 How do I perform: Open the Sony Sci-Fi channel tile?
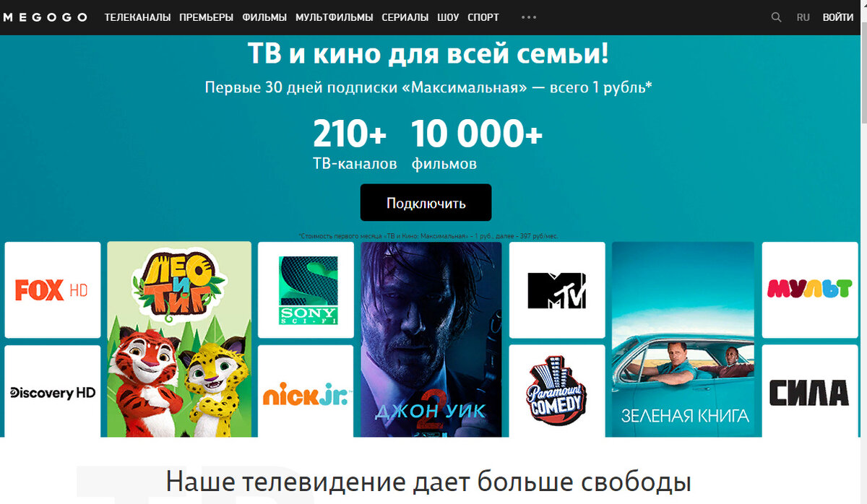click(x=306, y=290)
